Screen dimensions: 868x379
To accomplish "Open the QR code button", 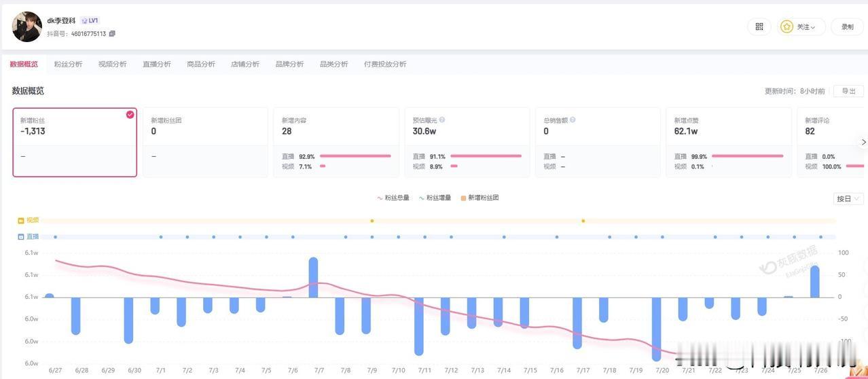I will [x=759, y=26].
